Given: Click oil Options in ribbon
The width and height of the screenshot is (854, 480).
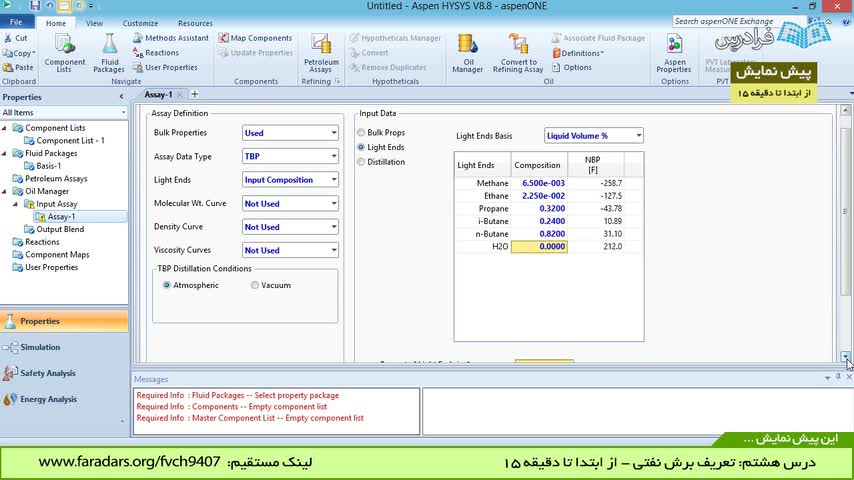Looking at the screenshot, I should point(572,68).
